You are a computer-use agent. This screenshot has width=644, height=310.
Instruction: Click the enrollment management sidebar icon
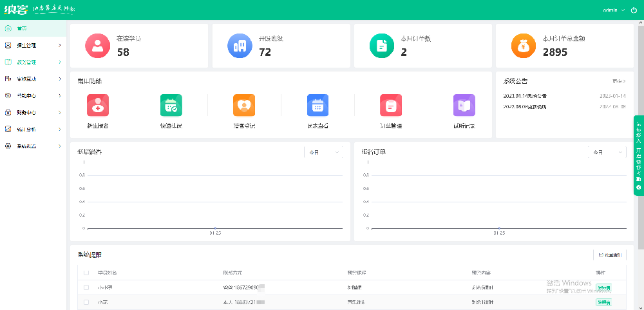tap(8, 45)
